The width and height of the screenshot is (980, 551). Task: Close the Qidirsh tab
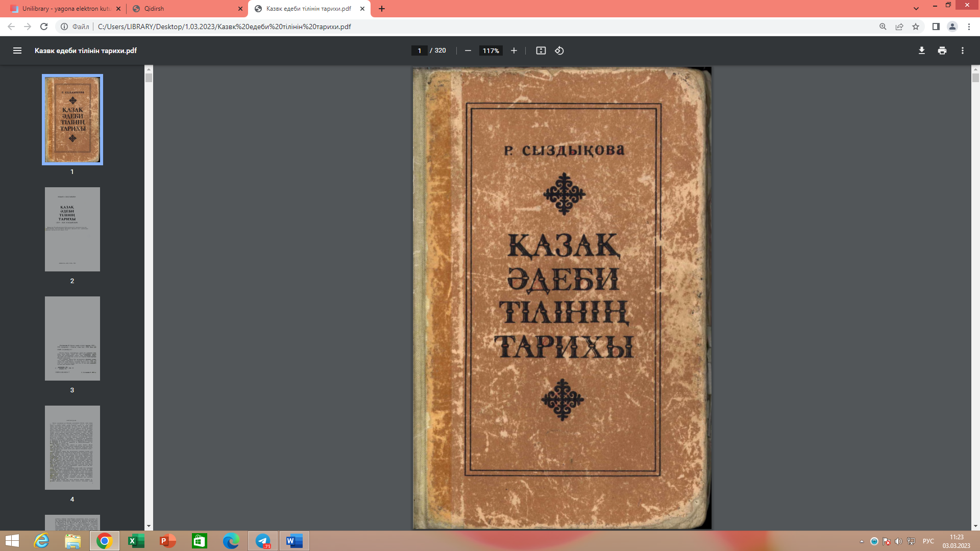(240, 9)
